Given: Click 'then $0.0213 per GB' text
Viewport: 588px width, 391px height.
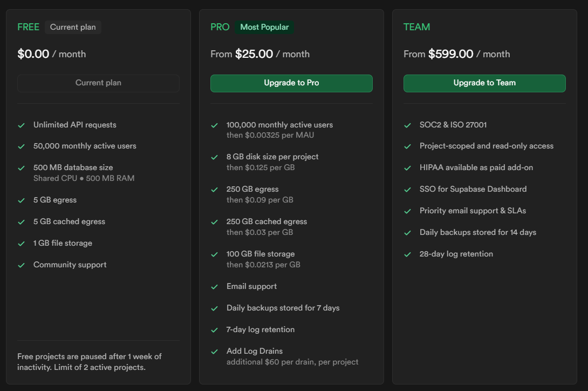Looking at the screenshot, I should pos(263,265).
